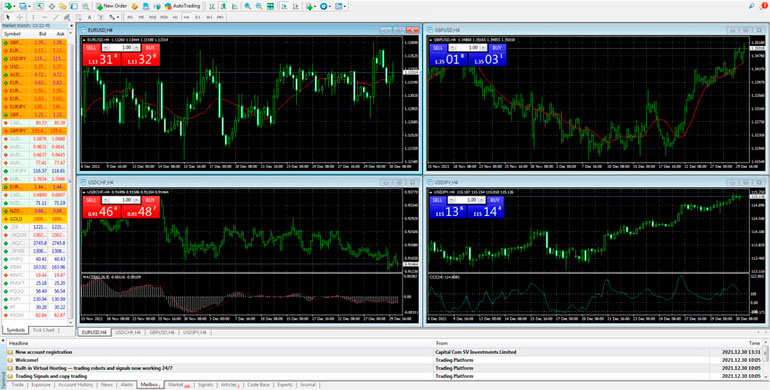Open the Trade terminal tab

click(18, 385)
